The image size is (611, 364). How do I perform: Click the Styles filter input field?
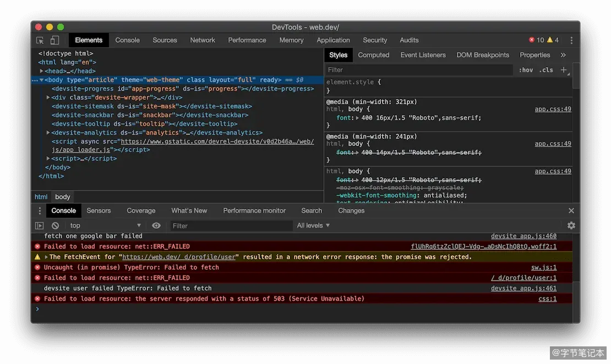(x=419, y=70)
